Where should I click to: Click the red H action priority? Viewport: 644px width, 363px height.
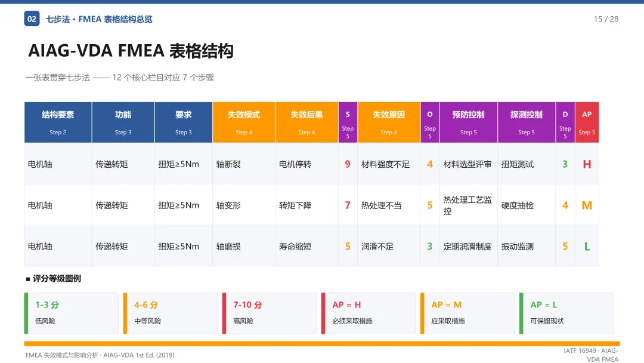tap(587, 164)
